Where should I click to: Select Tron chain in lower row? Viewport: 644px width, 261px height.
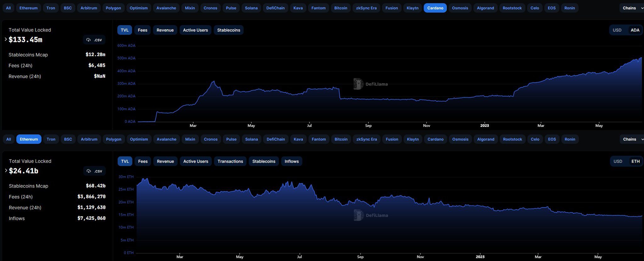point(51,139)
